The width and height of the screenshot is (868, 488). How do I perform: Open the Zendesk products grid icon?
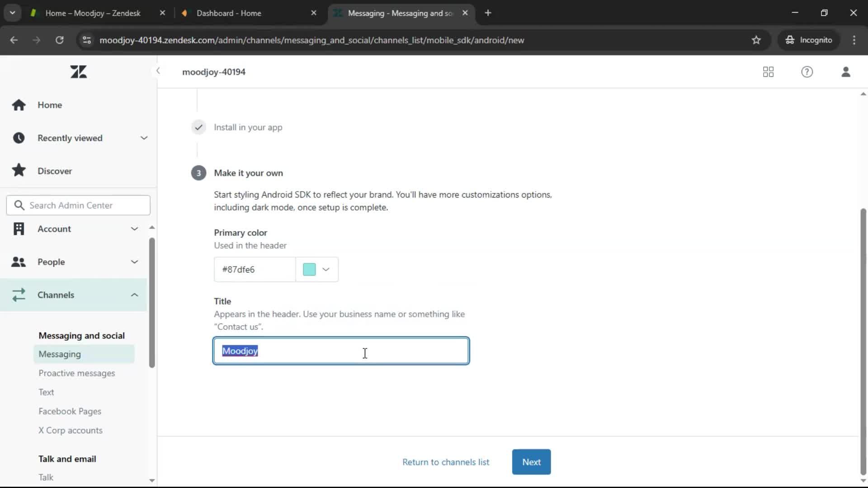coord(768,72)
